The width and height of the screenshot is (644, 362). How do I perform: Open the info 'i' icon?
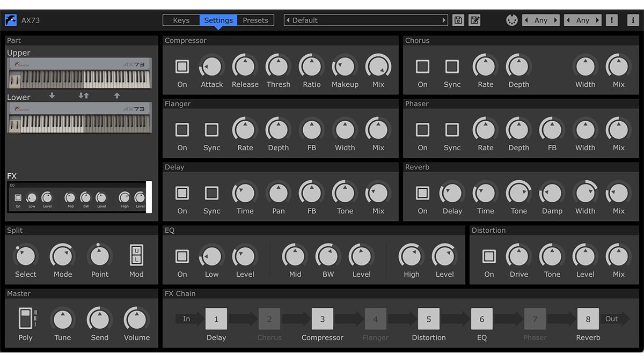633,20
